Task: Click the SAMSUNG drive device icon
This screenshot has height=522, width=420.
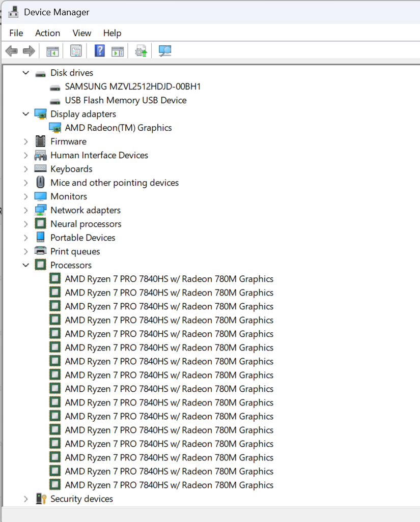Action: point(55,87)
